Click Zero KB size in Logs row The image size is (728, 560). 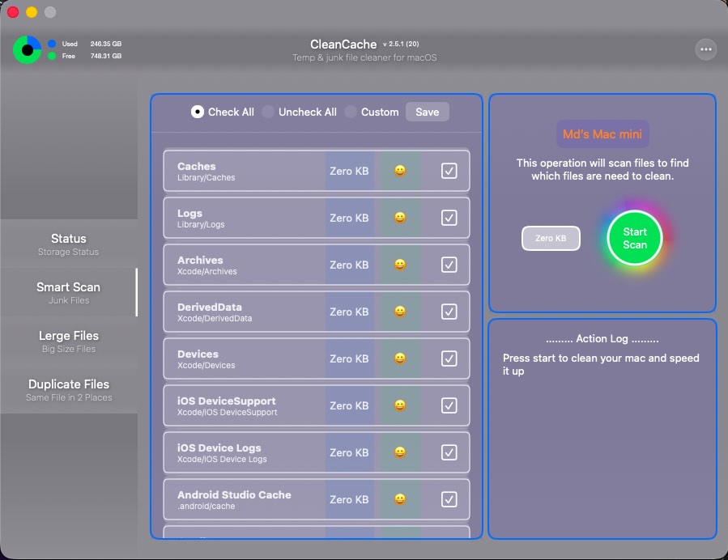[x=349, y=218]
